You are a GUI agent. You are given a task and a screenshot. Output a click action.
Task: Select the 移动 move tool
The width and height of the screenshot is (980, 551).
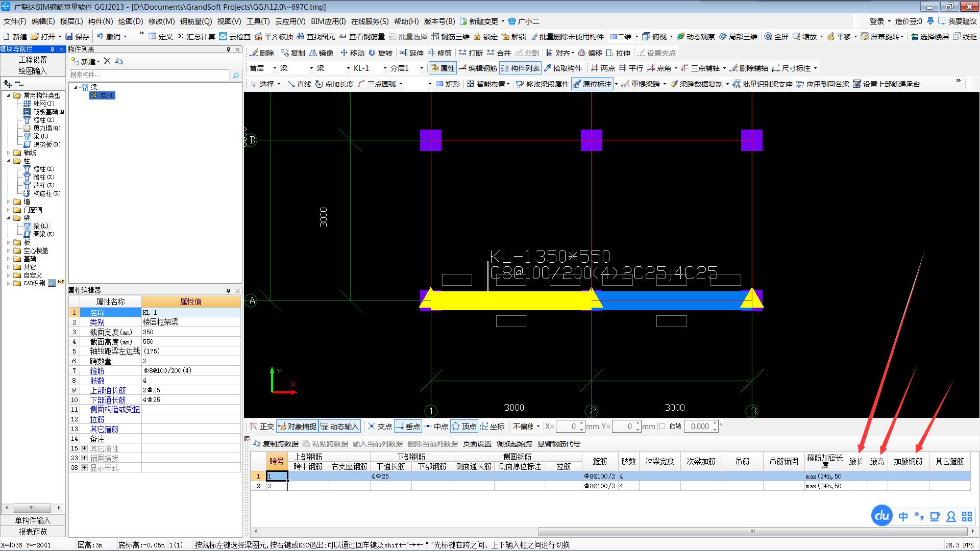(x=353, y=53)
